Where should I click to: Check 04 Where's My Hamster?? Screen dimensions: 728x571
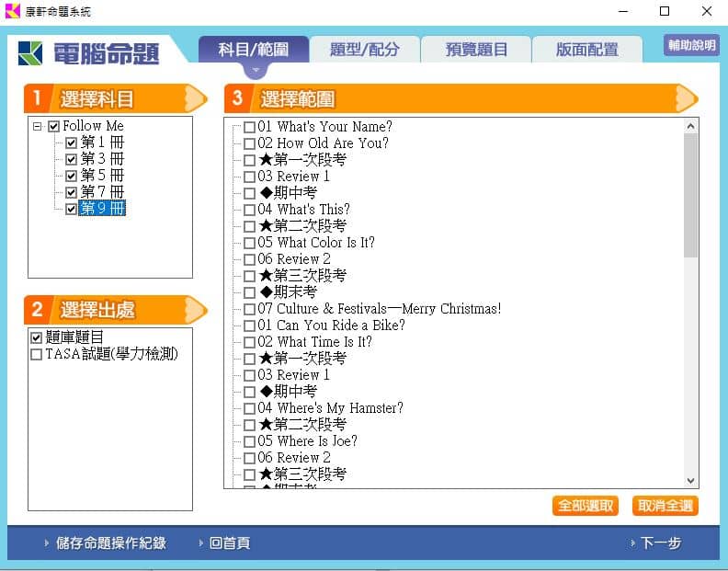[249, 408]
